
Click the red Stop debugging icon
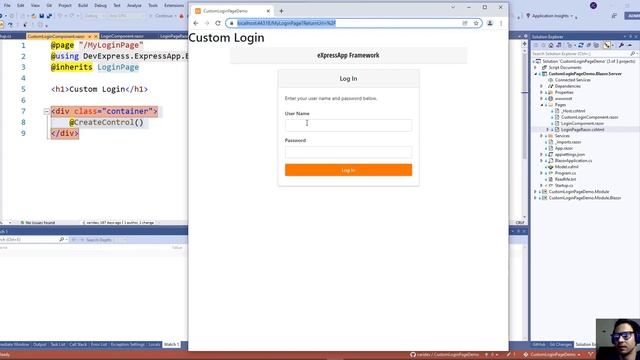pos(182,16)
